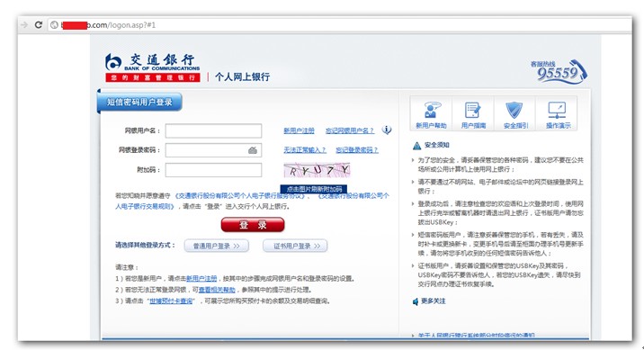Click the blue info icon beside username links
Screen dimensions: 644x350
point(387,130)
